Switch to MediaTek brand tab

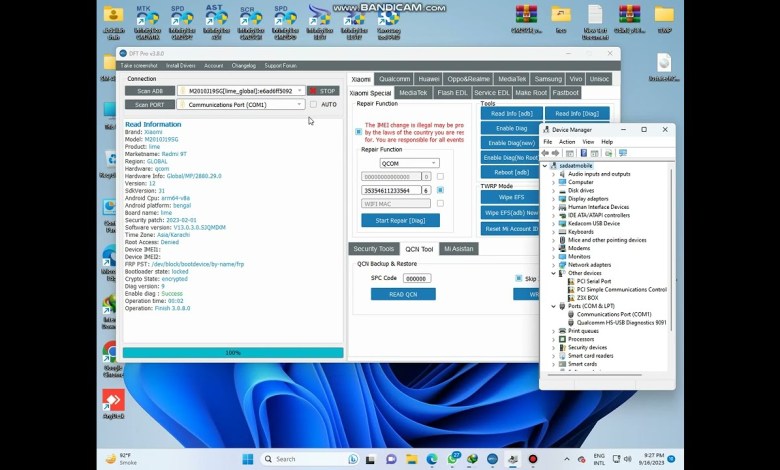point(512,79)
